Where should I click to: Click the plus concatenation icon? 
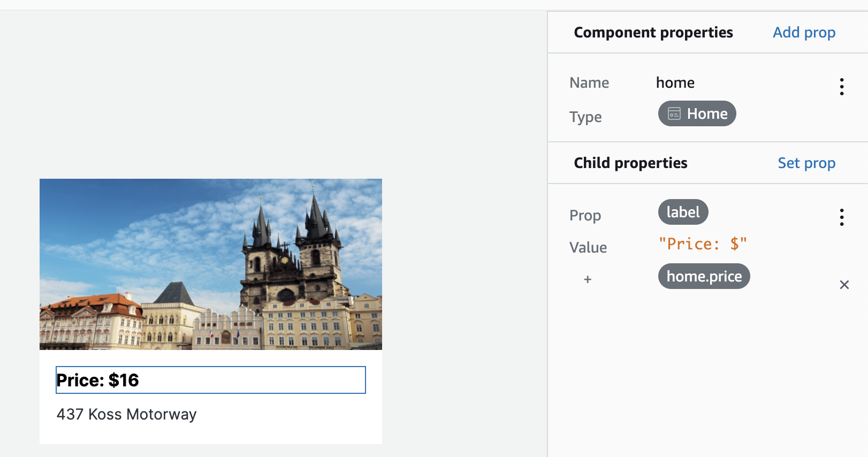coord(588,279)
